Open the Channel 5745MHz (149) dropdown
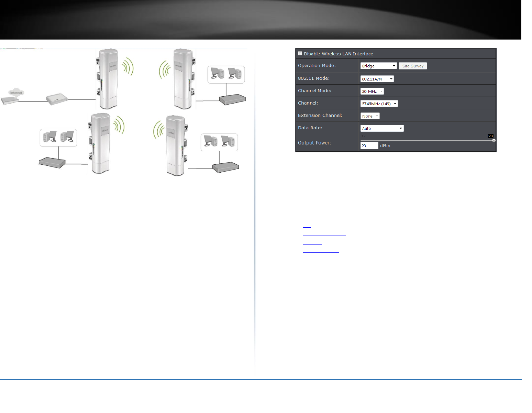Screen dimensions: 532x413 (x=379, y=104)
